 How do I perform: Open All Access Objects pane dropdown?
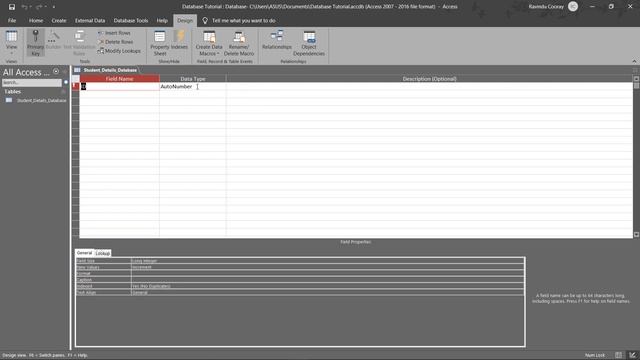coord(56,71)
